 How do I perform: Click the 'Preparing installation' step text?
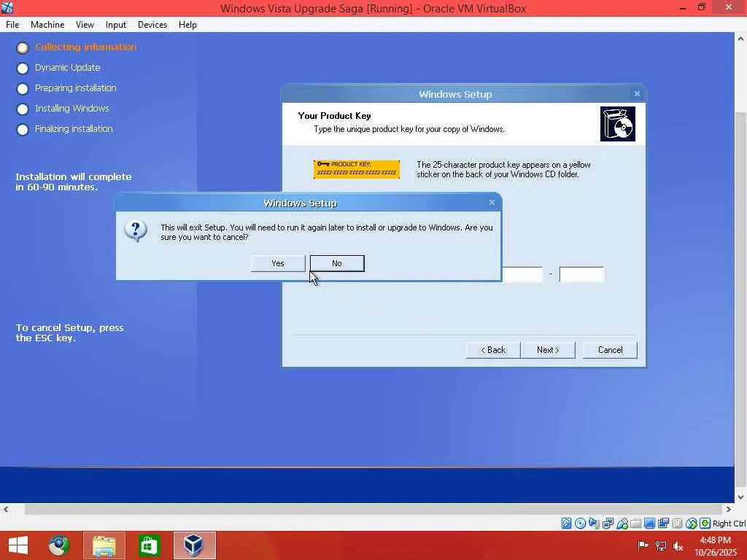[76, 88]
